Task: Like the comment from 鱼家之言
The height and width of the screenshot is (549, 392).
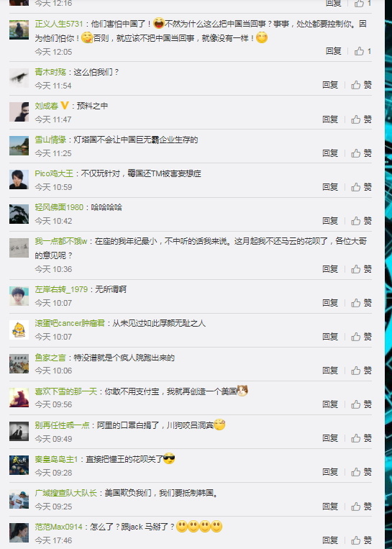Action: point(362,371)
